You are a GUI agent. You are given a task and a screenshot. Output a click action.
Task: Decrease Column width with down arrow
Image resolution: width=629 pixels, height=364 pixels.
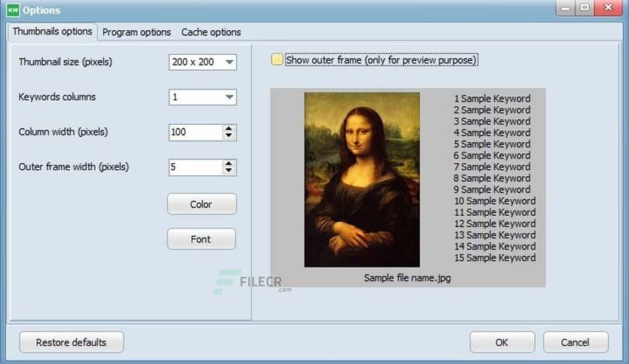[229, 135]
